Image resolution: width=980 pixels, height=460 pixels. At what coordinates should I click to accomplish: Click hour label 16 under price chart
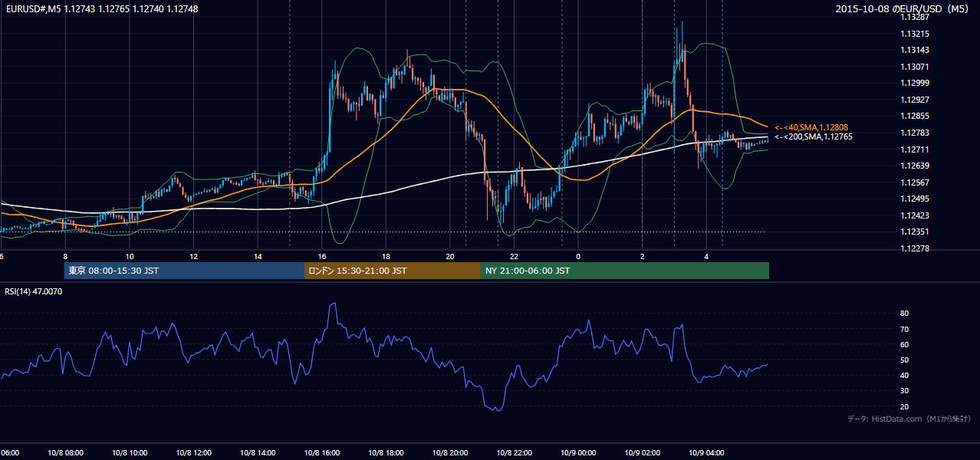pos(322,256)
